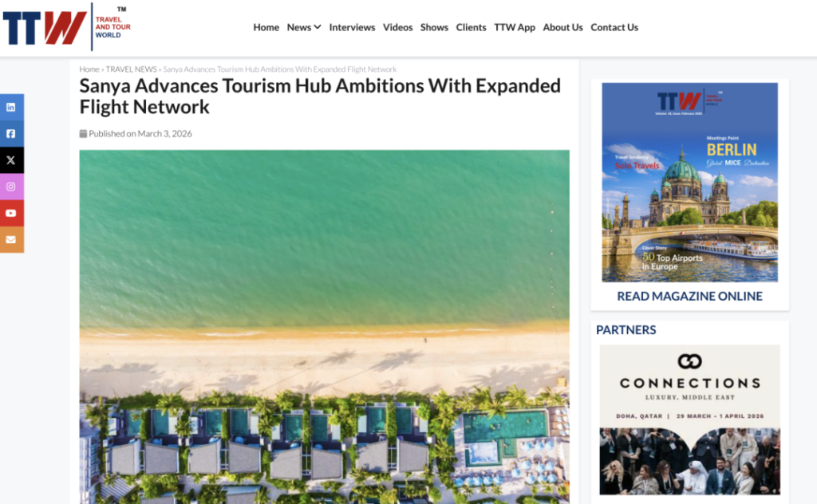Open the X (Twitter) share icon
This screenshot has height=504, width=817.
[x=11, y=159]
